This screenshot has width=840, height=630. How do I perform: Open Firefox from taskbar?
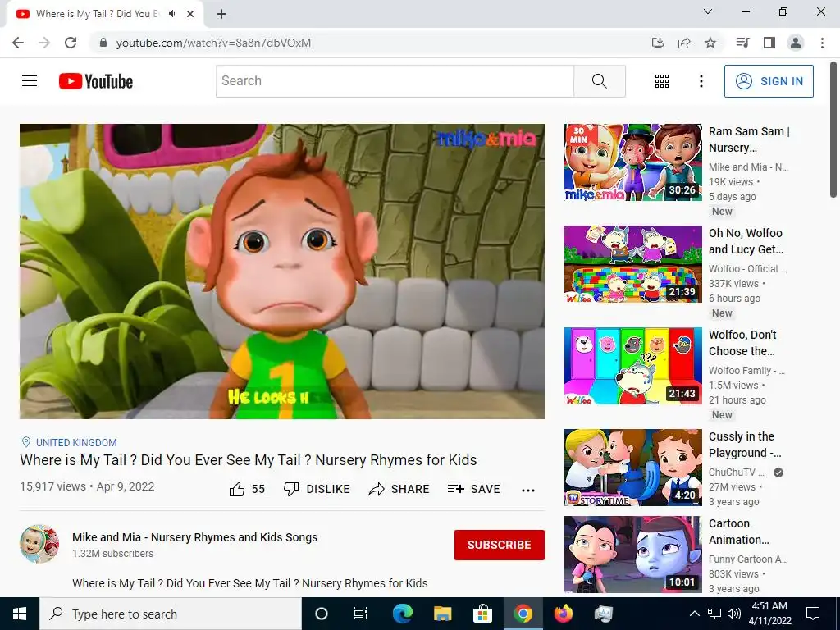563,614
